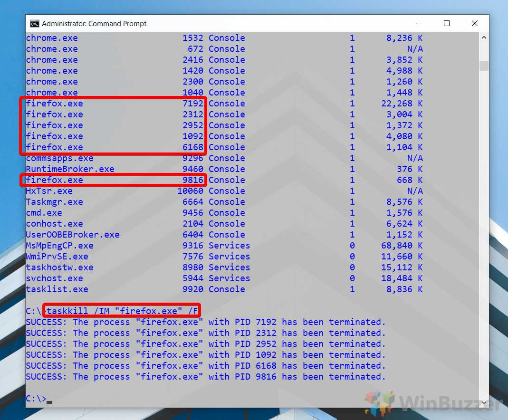Click the vertical scrollbar thumb
Image resolution: width=508 pixels, height=420 pixels.
(x=484, y=66)
